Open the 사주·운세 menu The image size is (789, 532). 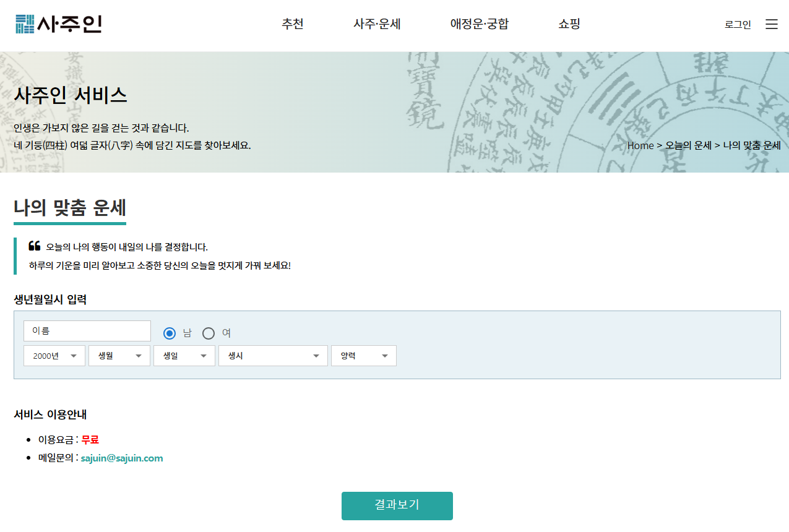377,24
